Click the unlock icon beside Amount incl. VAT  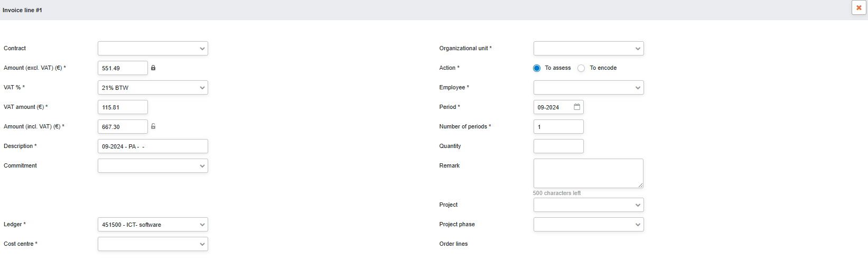tap(153, 126)
